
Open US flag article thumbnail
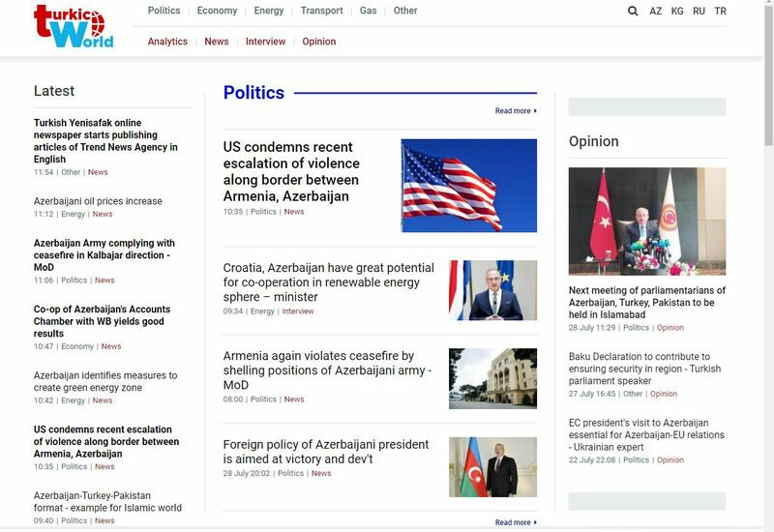469,186
